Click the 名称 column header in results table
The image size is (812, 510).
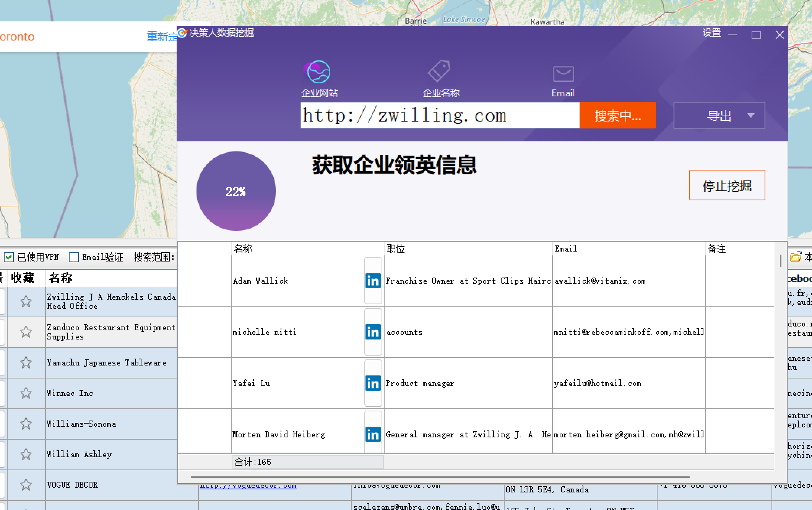point(308,249)
